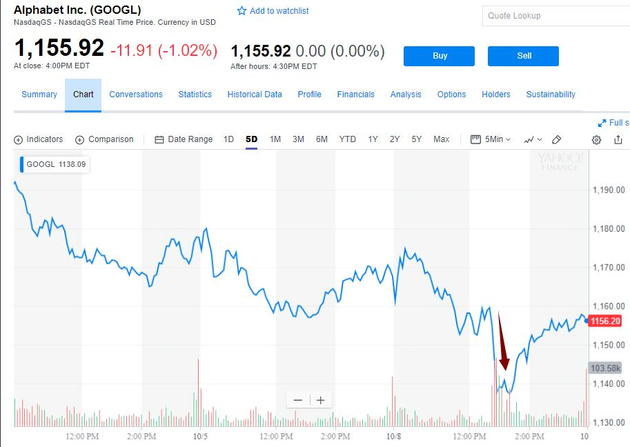The width and height of the screenshot is (630, 447).
Task: Select the draw pencil tool
Action: [557, 139]
